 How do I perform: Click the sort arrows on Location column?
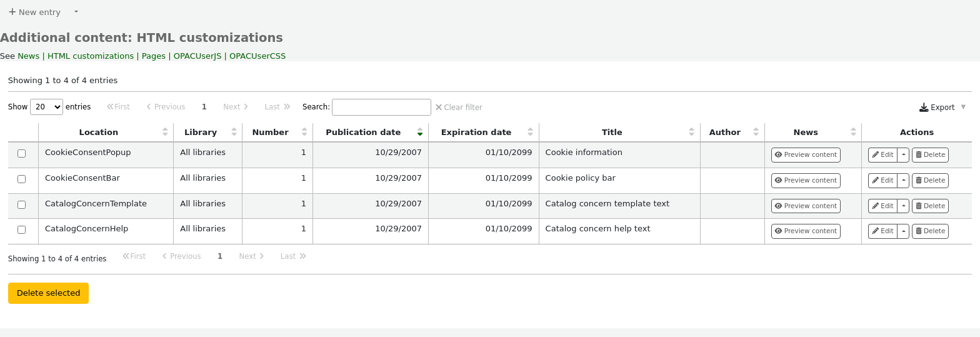tap(165, 132)
